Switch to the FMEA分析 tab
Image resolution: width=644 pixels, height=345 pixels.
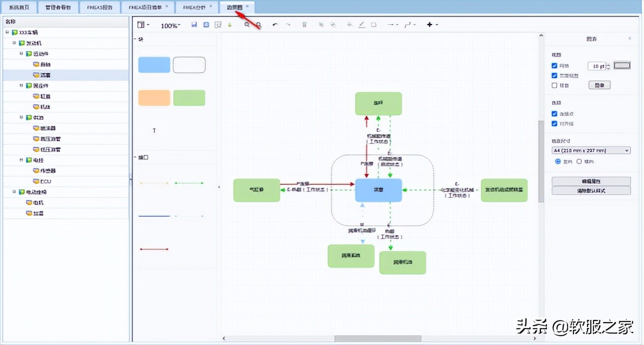[x=194, y=7]
